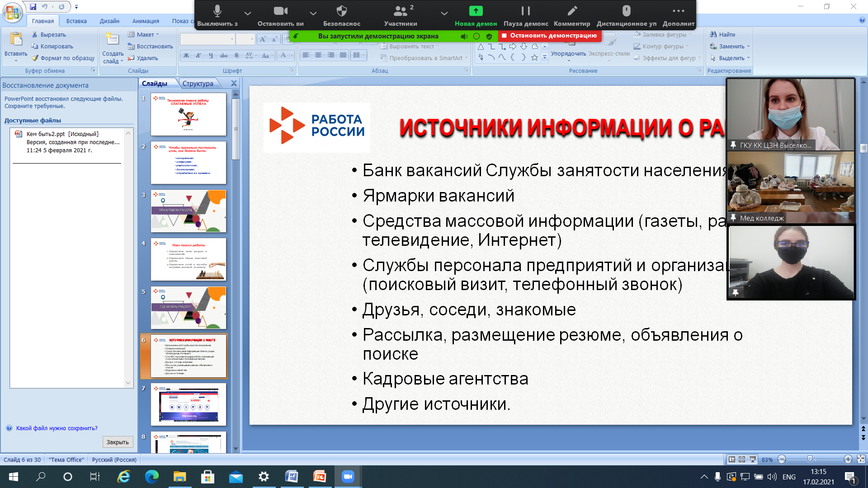The height and width of the screenshot is (488, 868).
Task: Toggle italic formatting (К)
Action: (198, 56)
